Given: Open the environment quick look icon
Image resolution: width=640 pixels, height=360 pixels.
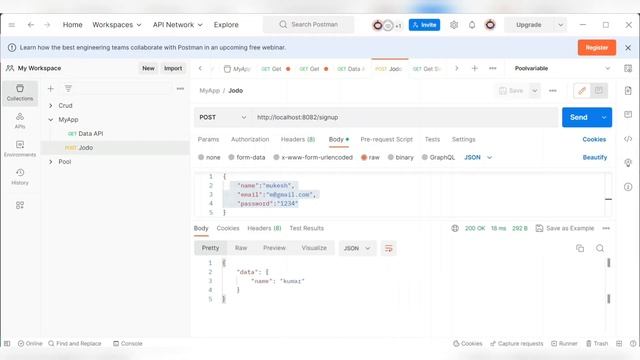Looking at the screenshot, I should click(x=628, y=69).
